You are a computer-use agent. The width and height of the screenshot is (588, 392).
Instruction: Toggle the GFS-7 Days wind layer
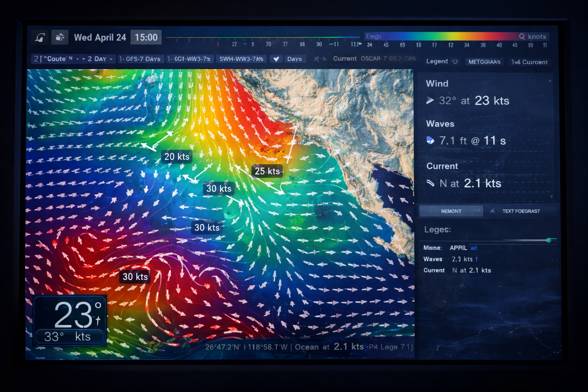[x=140, y=59]
